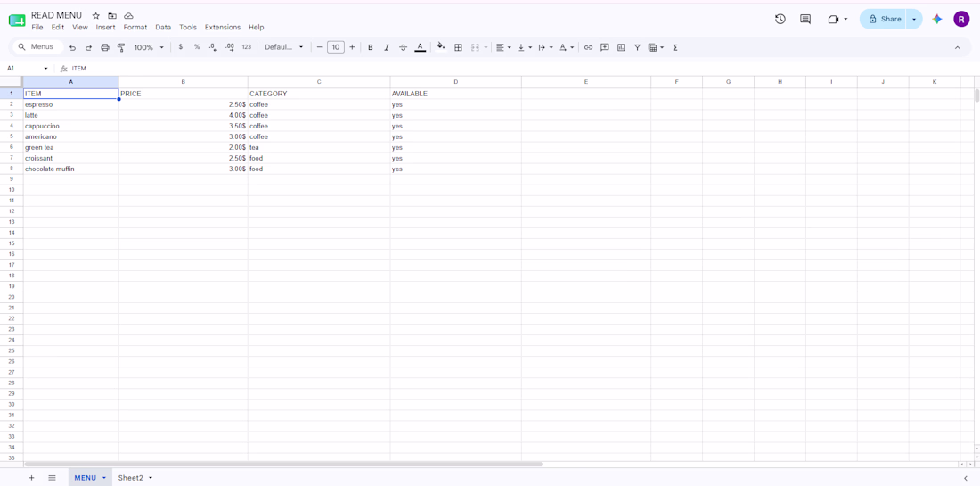Open the fill color picker

(441, 47)
